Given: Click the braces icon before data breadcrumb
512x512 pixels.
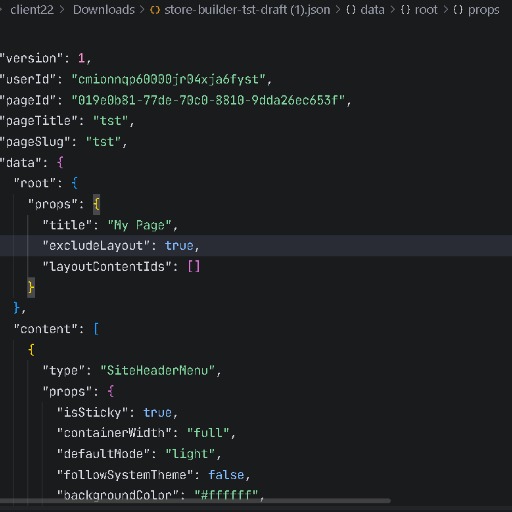Looking at the screenshot, I should 351,10.
